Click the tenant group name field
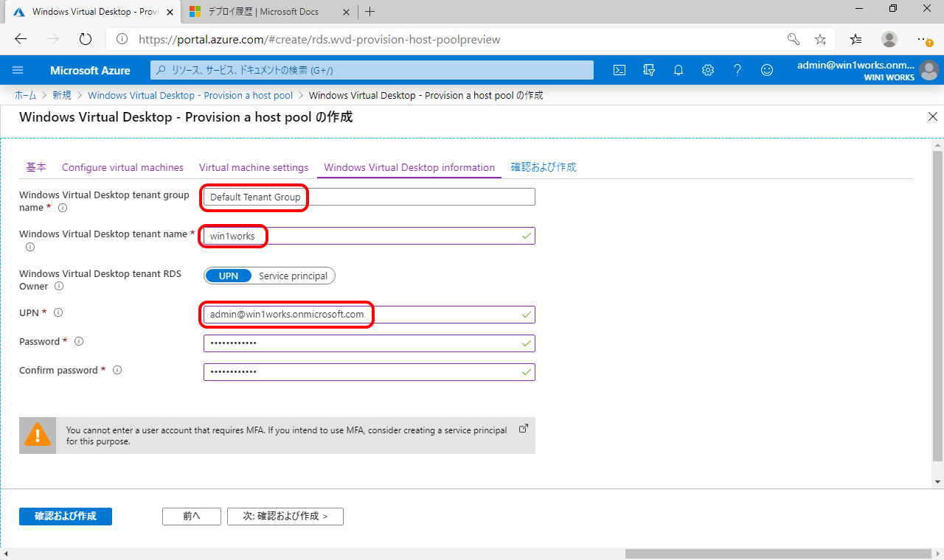This screenshot has height=560, width=944. click(x=369, y=197)
